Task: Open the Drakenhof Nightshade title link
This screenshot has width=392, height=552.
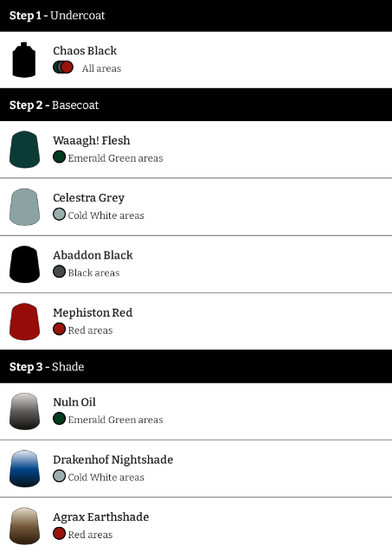Action: (113, 459)
